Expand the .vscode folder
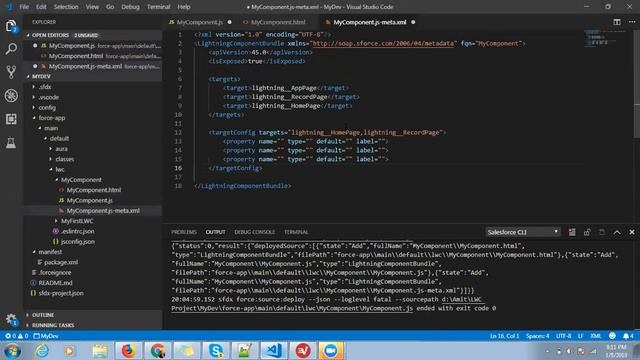640x360 pixels. coord(93,97)
